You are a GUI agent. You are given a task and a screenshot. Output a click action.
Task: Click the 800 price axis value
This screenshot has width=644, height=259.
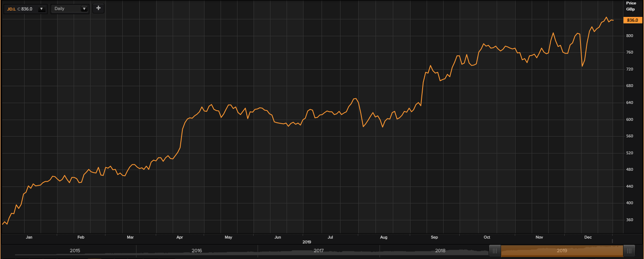[630, 36]
